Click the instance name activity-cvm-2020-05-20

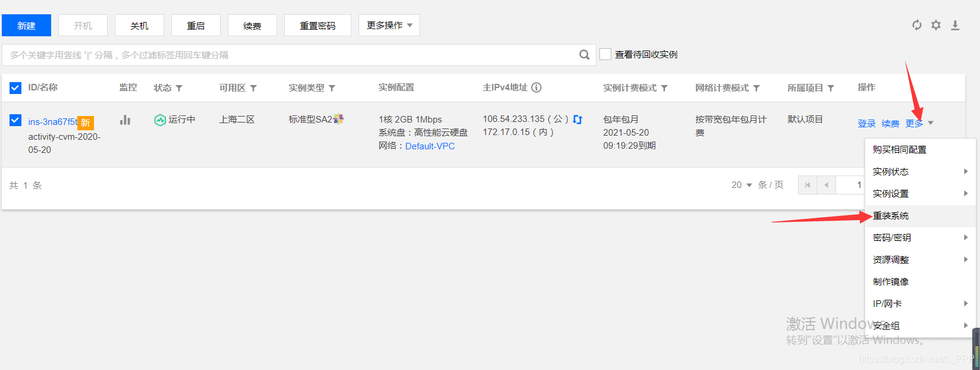(64, 143)
